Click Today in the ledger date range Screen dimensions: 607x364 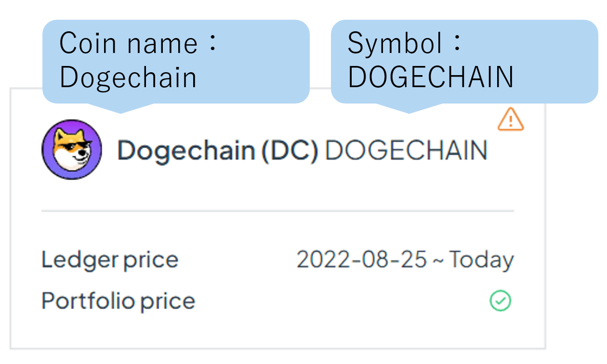[x=481, y=260]
